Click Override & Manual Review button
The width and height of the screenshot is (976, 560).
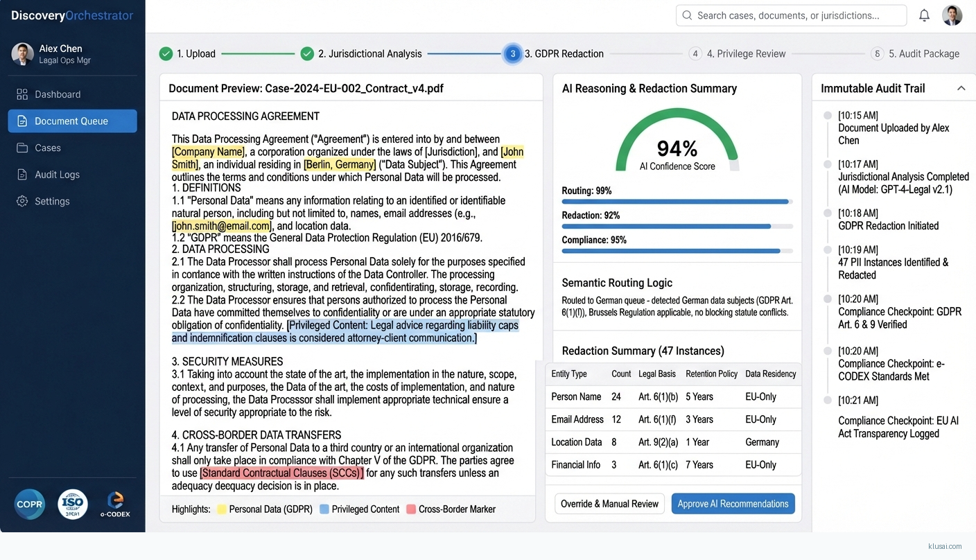pyautogui.click(x=609, y=504)
